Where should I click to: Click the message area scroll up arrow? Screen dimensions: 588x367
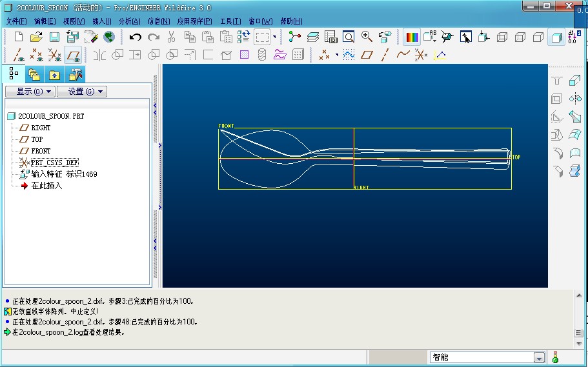[x=579, y=296]
